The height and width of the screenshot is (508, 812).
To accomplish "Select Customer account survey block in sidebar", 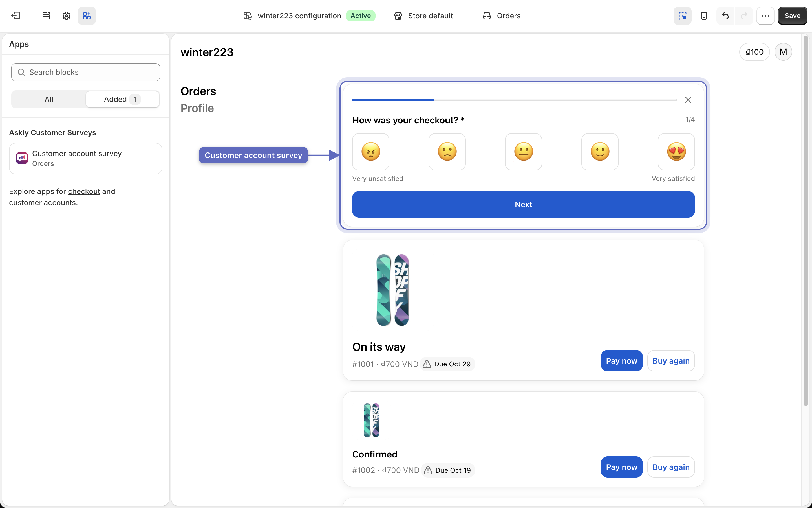I will tap(85, 159).
